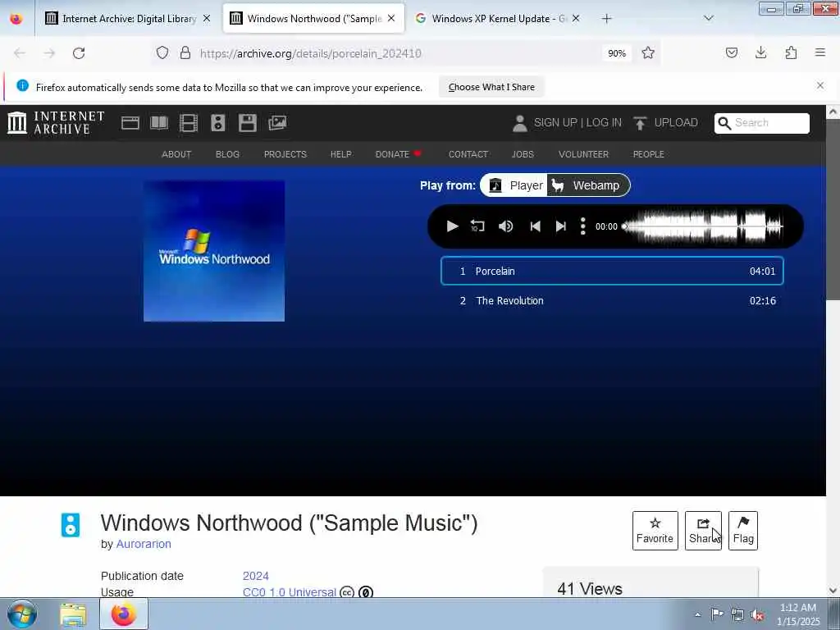Open the CC0 1.0 Universal license link
The width and height of the screenshot is (840, 630).
[290, 592]
